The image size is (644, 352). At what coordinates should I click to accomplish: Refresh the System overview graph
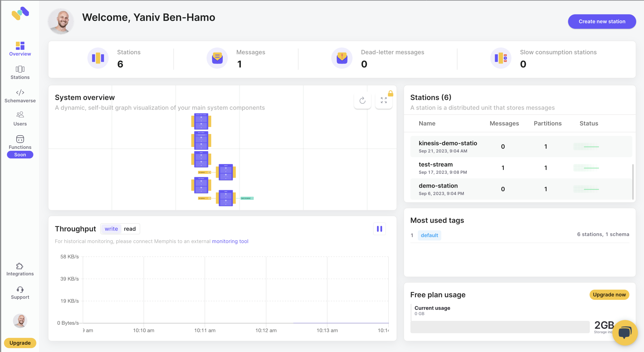tap(362, 100)
